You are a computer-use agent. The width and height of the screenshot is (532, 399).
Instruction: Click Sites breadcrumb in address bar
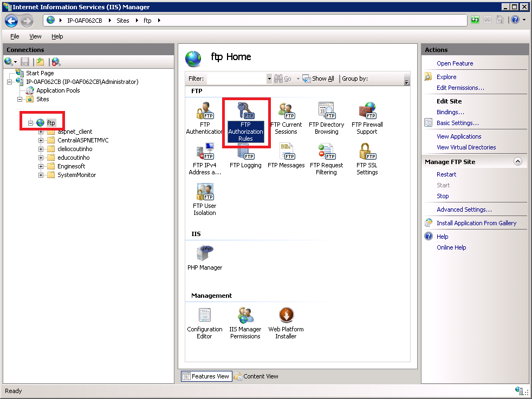[x=123, y=21]
